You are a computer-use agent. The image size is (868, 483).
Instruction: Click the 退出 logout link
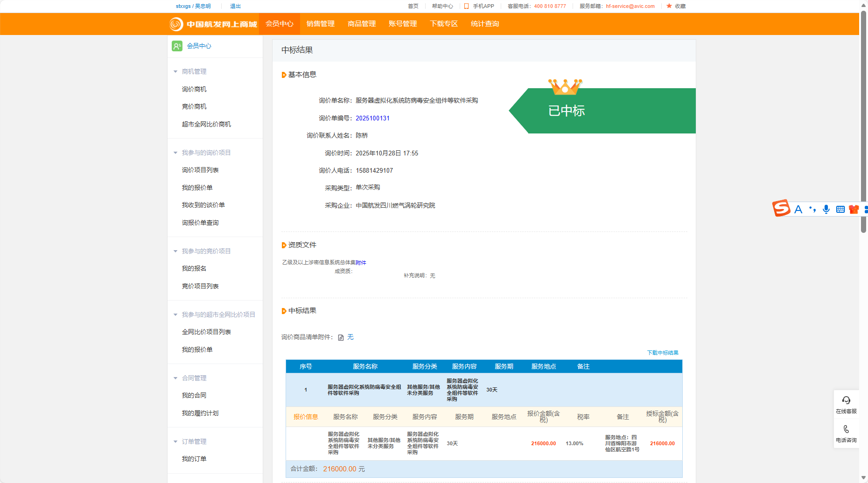click(x=235, y=6)
